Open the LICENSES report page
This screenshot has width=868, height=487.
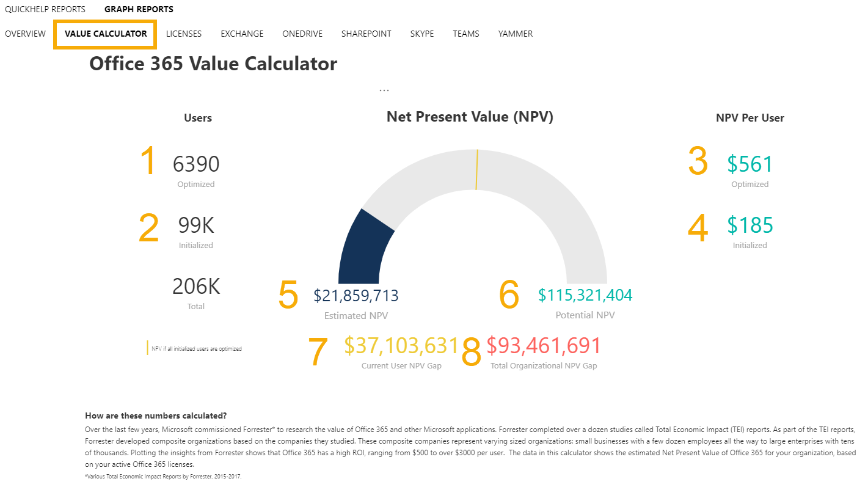[183, 34]
